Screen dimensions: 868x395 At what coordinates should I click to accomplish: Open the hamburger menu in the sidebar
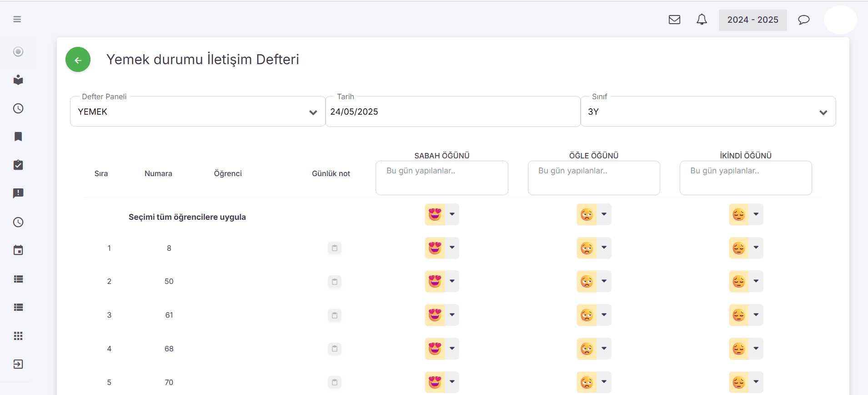[17, 19]
